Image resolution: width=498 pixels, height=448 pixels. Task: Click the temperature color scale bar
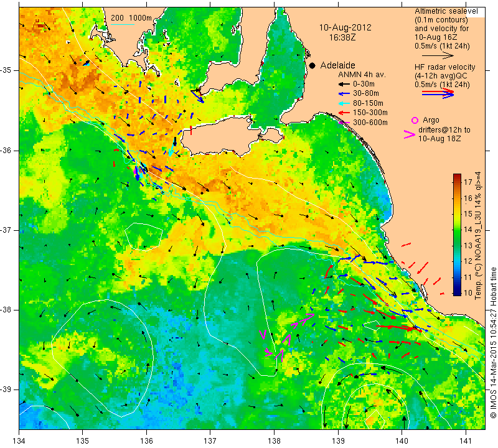(x=457, y=235)
